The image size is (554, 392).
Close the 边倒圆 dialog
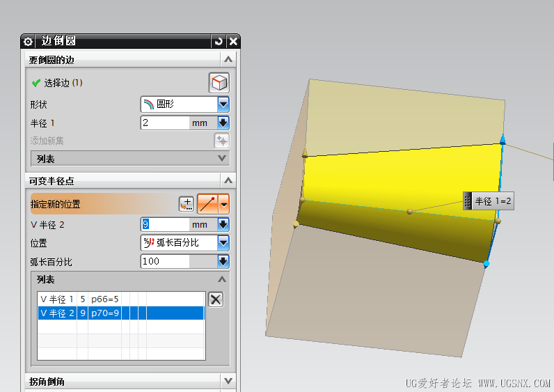[233, 41]
